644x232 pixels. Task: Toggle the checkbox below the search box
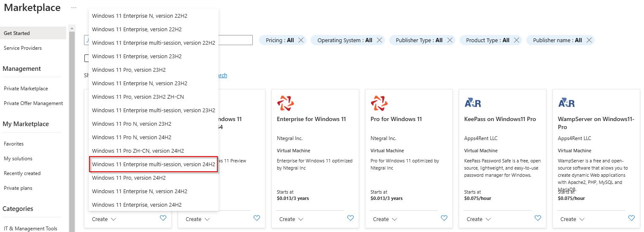(x=87, y=58)
